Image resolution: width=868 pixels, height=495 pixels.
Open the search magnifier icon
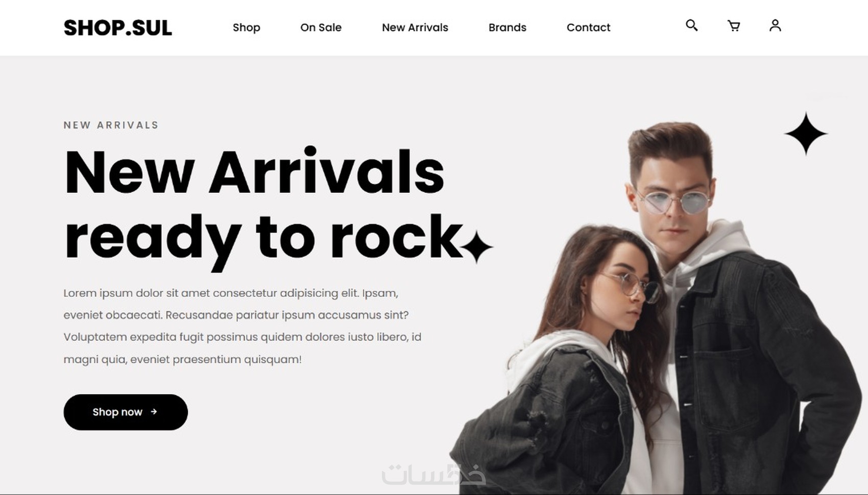(691, 26)
